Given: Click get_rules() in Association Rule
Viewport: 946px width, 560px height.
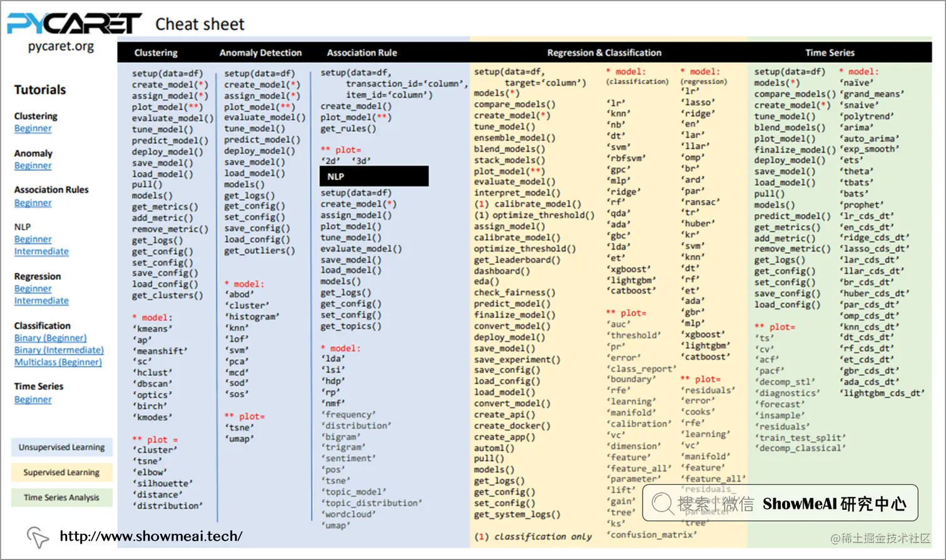Looking at the screenshot, I should tap(348, 129).
